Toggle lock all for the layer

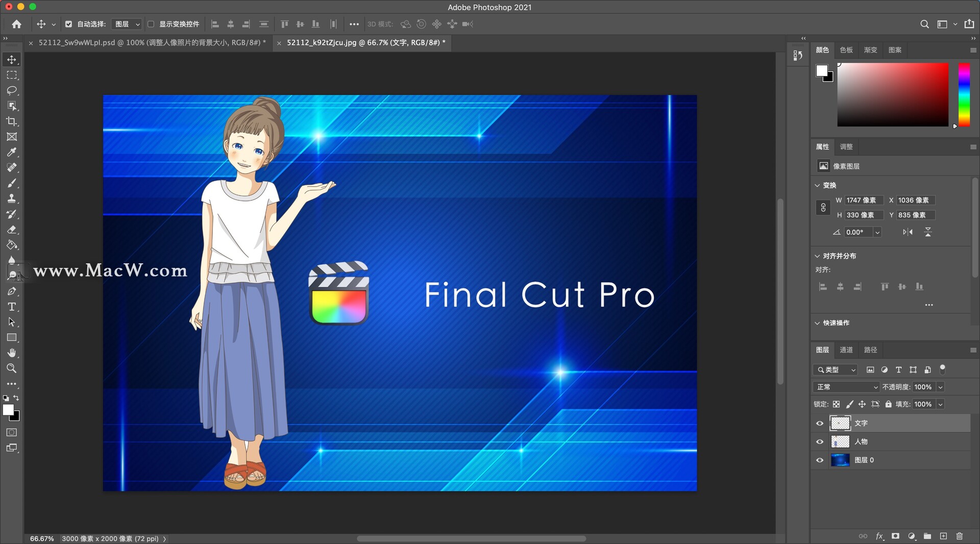(x=888, y=404)
